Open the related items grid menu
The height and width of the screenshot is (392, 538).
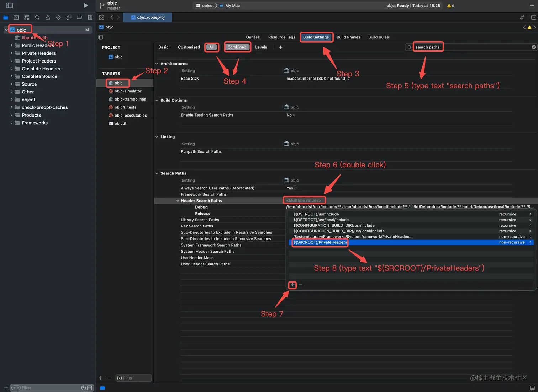pos(102,17)
